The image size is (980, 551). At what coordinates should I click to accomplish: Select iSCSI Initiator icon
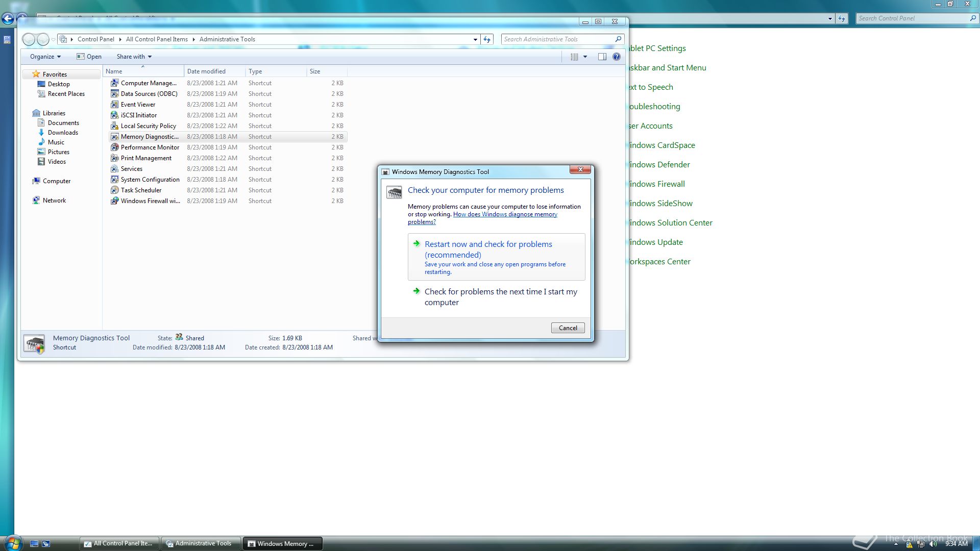pos(115,115)
